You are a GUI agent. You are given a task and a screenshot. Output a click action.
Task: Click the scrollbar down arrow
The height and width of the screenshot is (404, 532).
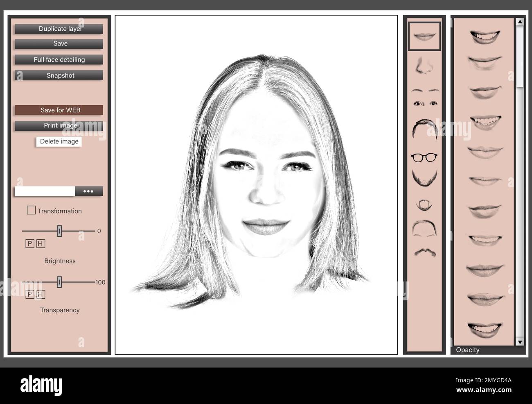(520, 342)
